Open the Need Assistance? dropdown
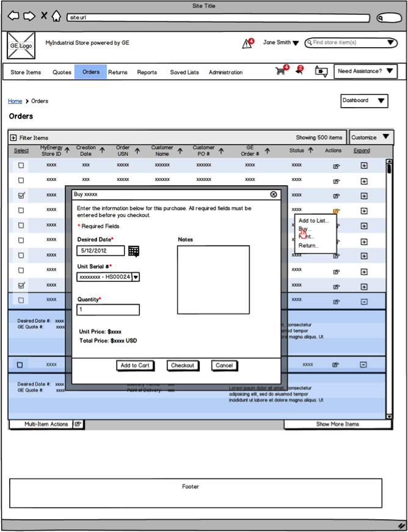This screenshot has height=532, width=408. pos(365,72)
